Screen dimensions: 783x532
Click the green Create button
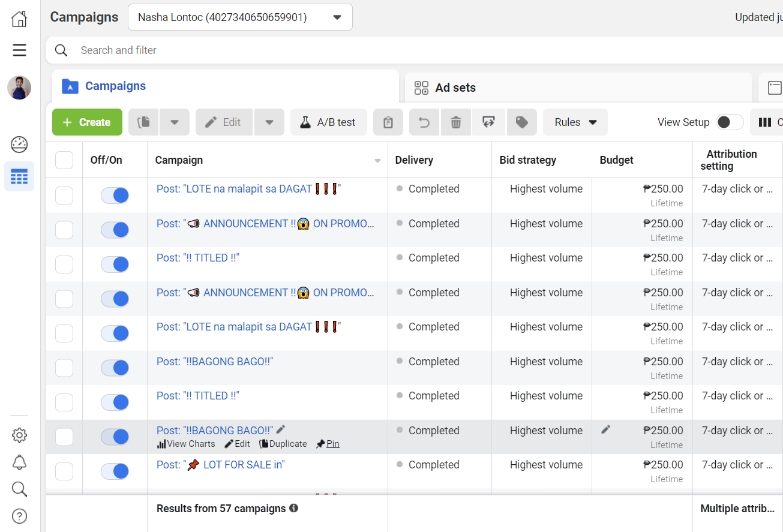(x=87, y=122)
